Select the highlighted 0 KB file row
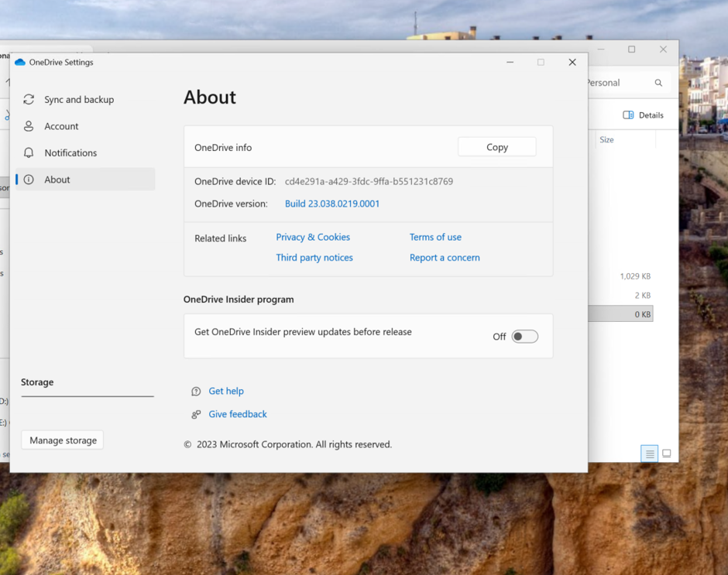 coord(620,314)
